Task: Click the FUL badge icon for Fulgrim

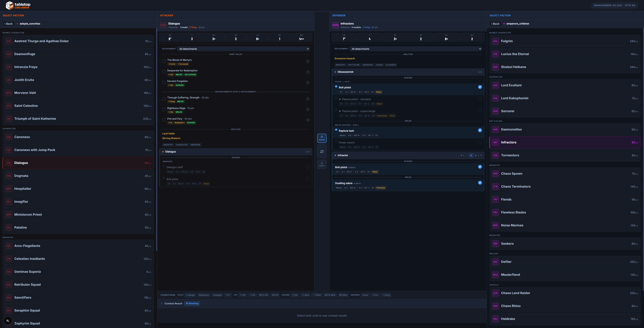Action: 495,41
